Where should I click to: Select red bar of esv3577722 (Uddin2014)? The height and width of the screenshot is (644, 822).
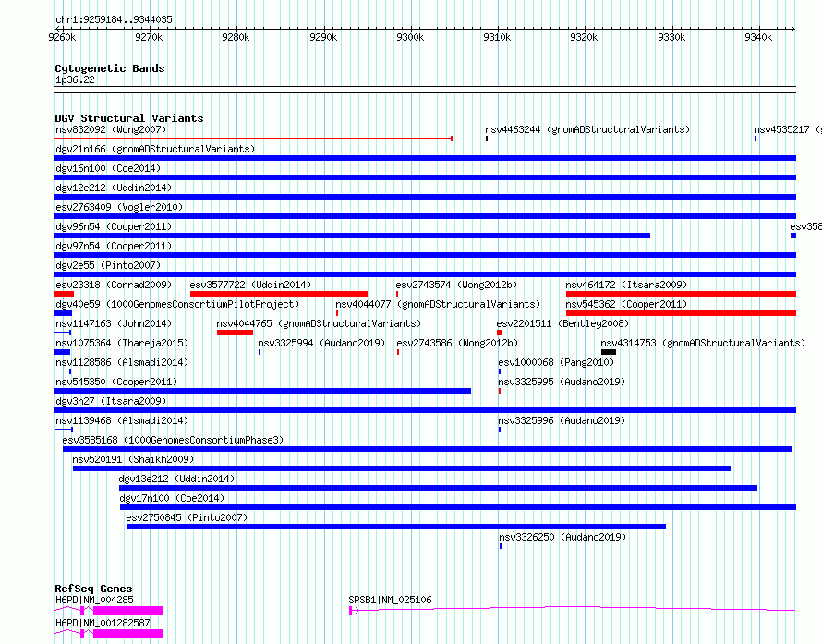(x=279, y=294)
